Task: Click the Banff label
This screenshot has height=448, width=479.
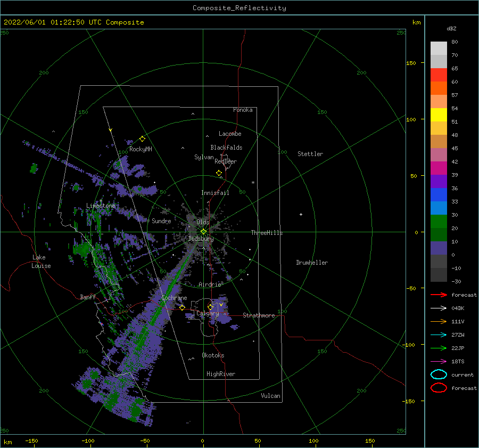Action: [x=88, y=297]
